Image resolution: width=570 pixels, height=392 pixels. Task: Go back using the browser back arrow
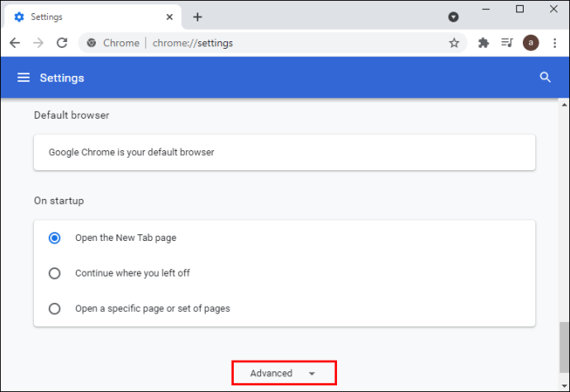click(15, 43)
